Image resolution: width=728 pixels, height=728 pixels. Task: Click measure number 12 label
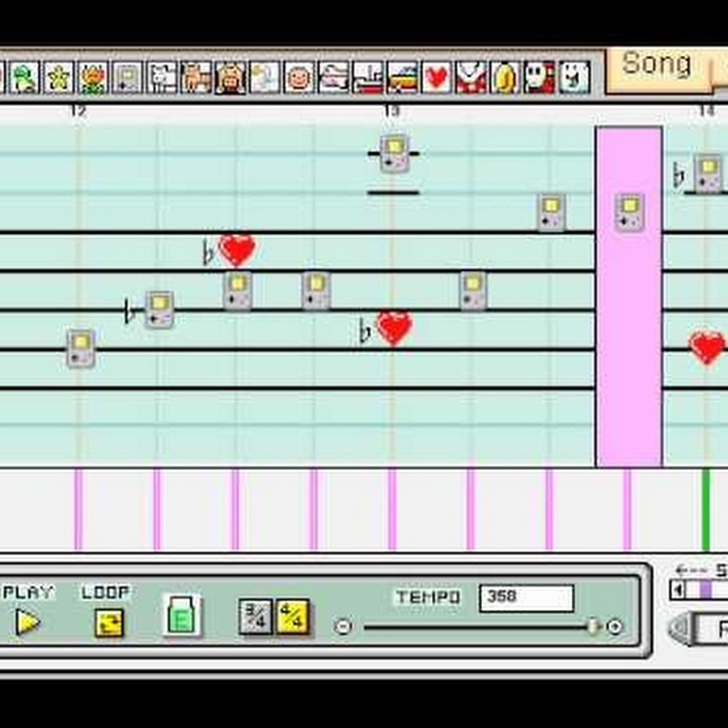pyautogui.click(x=78, y=111)
